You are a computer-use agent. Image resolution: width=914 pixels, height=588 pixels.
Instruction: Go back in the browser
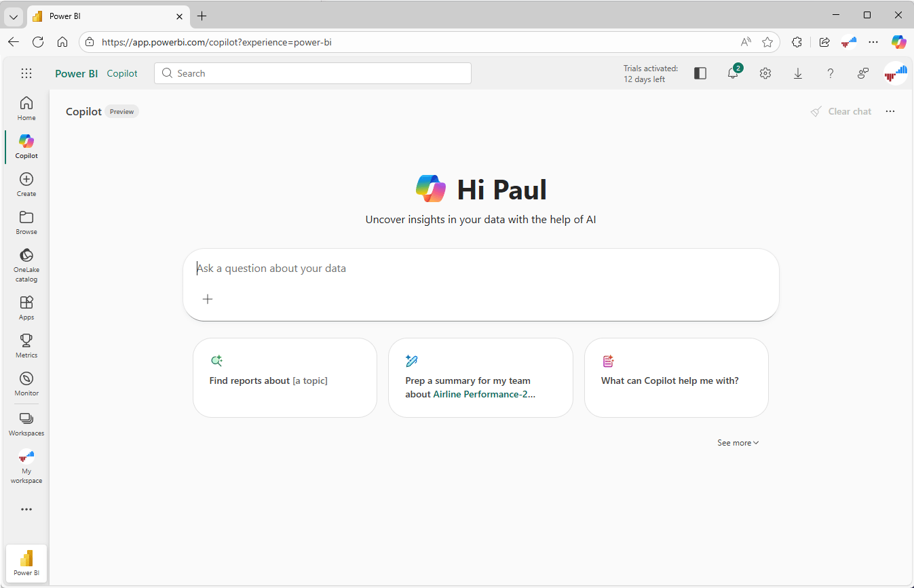pyautogui.click(x=14, y=42)
